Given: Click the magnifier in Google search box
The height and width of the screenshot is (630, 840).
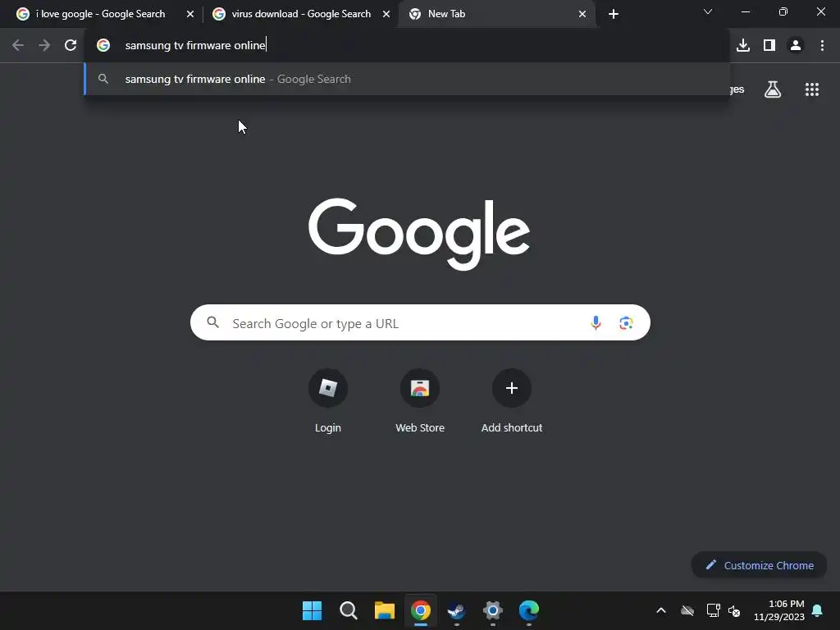Looking at the screenshot, I should (213, 322).
